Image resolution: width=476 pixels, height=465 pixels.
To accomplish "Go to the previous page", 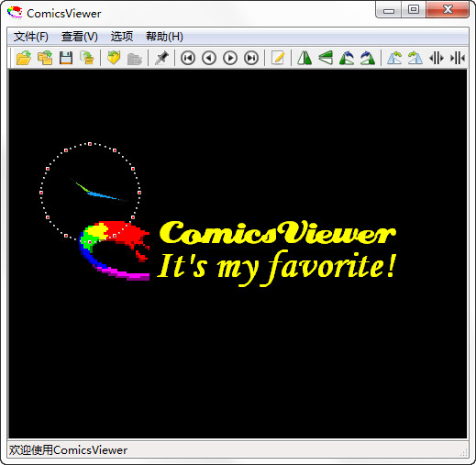I will (209, 58).
